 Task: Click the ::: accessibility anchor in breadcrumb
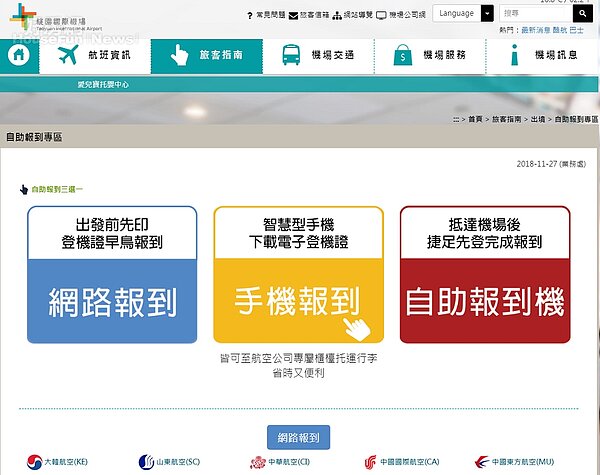(x=456, y=120)
